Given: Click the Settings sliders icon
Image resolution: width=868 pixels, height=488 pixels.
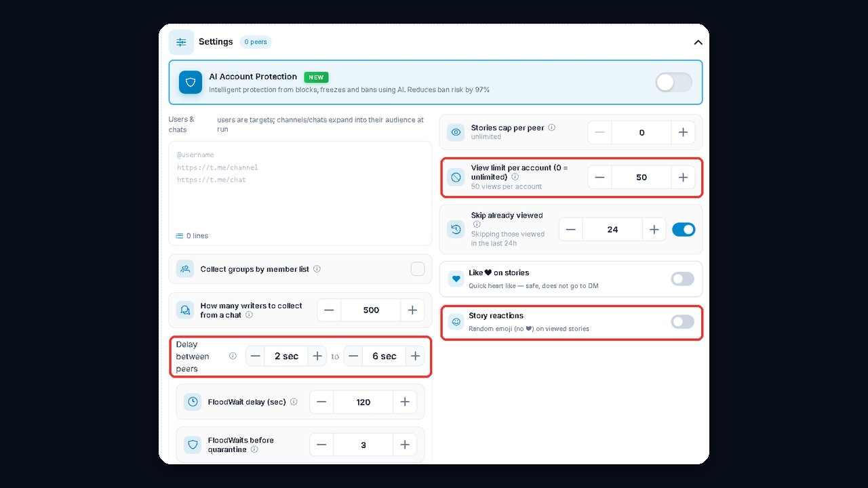Looking at the screenshot, I should coord(181,42).
